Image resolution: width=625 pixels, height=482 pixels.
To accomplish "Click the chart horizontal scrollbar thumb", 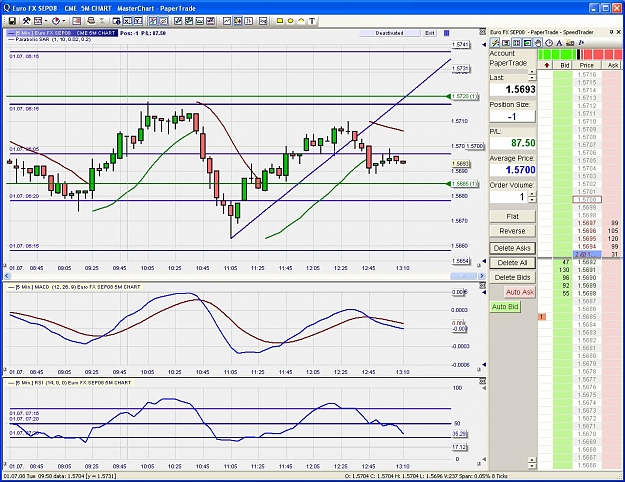I will point(463,275).
